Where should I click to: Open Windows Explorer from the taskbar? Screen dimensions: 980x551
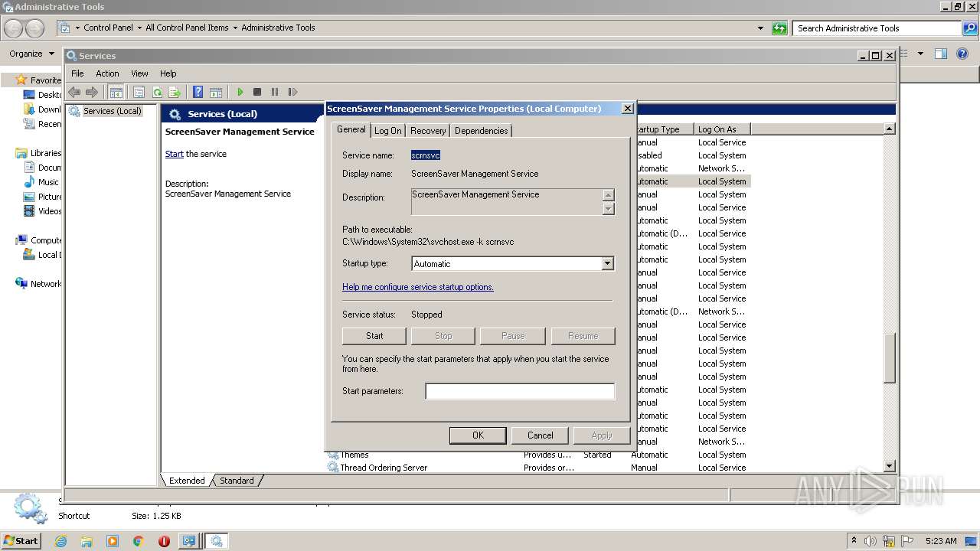pos(87,541)
